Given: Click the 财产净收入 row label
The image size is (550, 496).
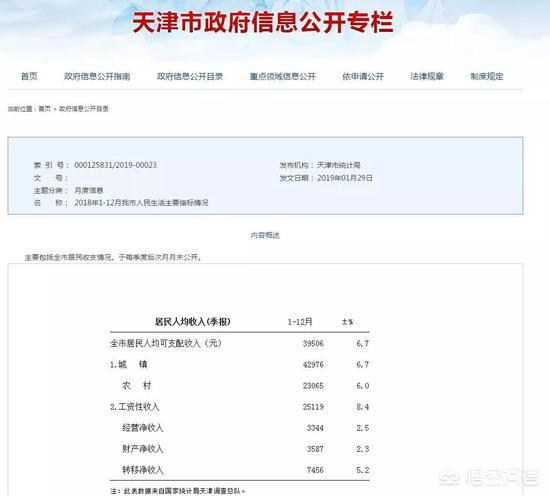Looking at the screenshot, I should pyautogui.click(x=143, y=449).
